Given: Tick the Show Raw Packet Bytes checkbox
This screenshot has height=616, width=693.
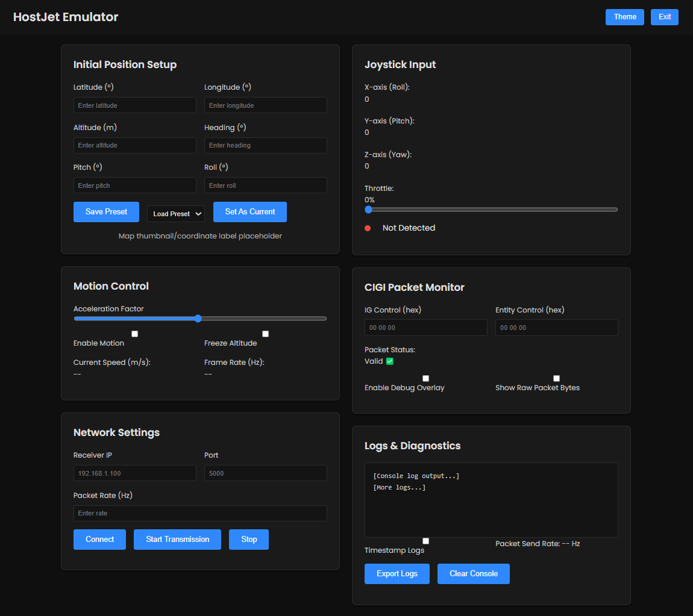Looking at the screenshot, I should tap(557, 378).
